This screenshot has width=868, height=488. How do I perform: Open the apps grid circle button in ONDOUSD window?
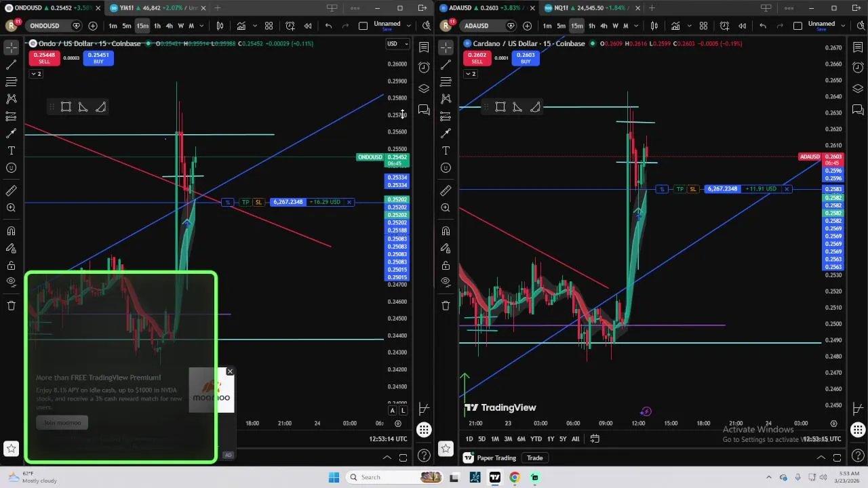pos(424,430)
